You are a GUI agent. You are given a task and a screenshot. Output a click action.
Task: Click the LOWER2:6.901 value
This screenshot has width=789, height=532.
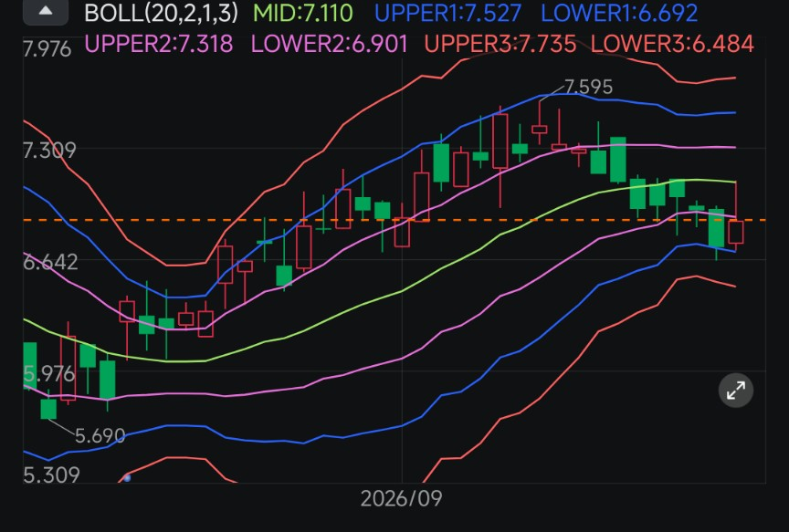[x=329, y=44]
